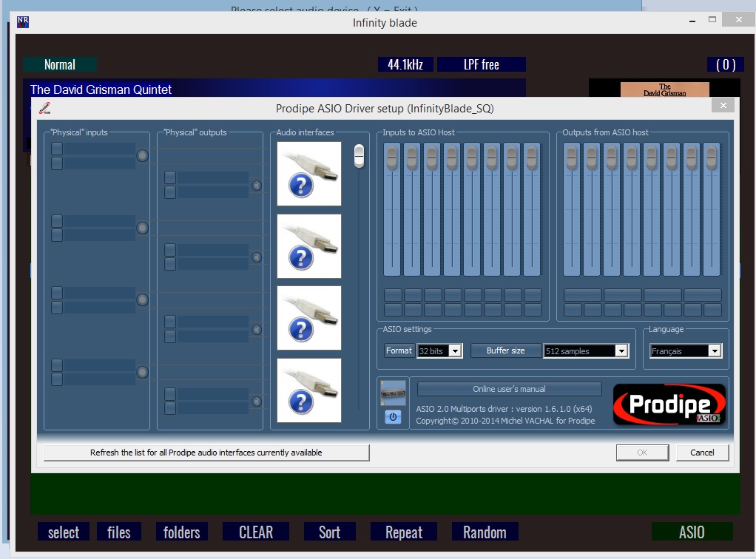This screenshot has width=756, height=559.
Task: Click files in the Infinity blade bottom bar
Action: point(118,532)
